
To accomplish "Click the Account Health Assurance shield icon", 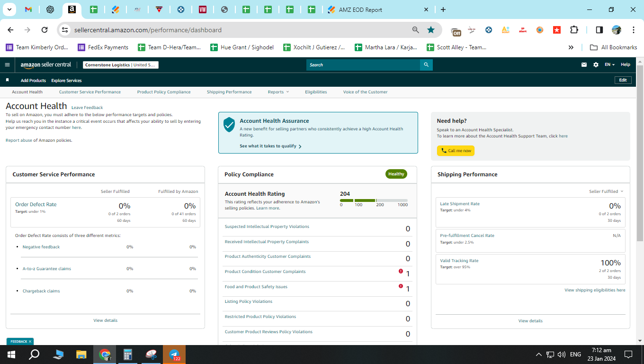I will coord(229,125).
